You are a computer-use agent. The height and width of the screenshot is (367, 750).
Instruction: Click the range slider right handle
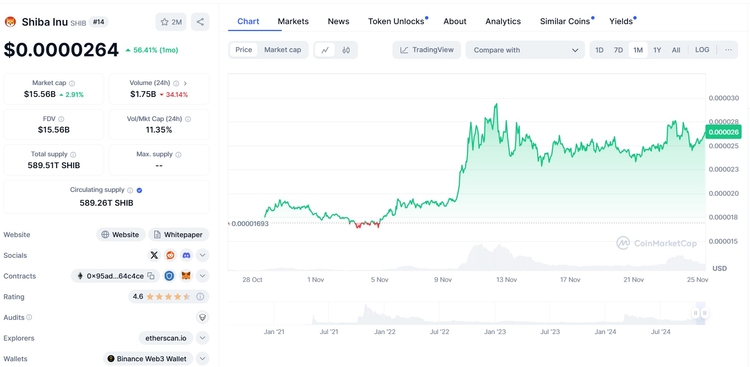click(705, 313)
